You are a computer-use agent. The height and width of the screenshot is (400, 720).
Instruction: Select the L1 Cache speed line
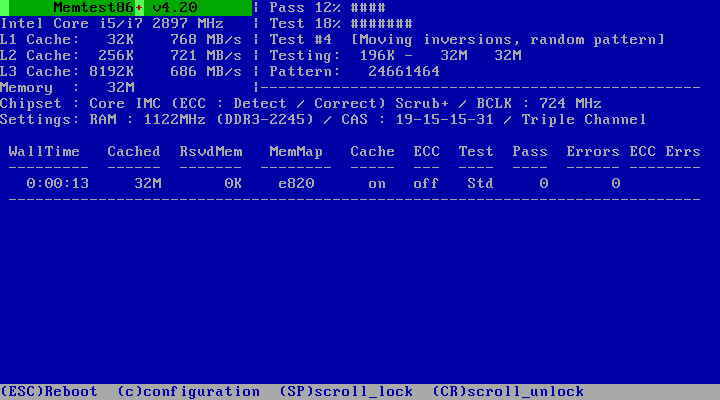[120, 40]
